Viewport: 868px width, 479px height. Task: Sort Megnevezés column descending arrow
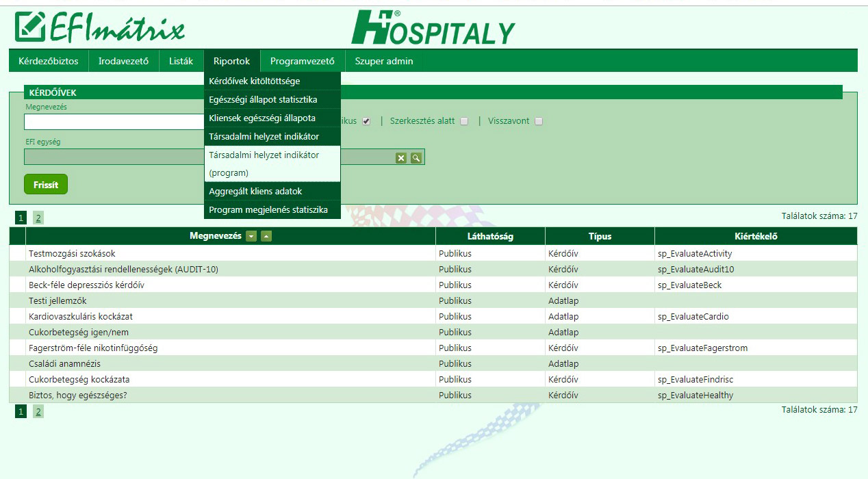click(x=251, y=236)
